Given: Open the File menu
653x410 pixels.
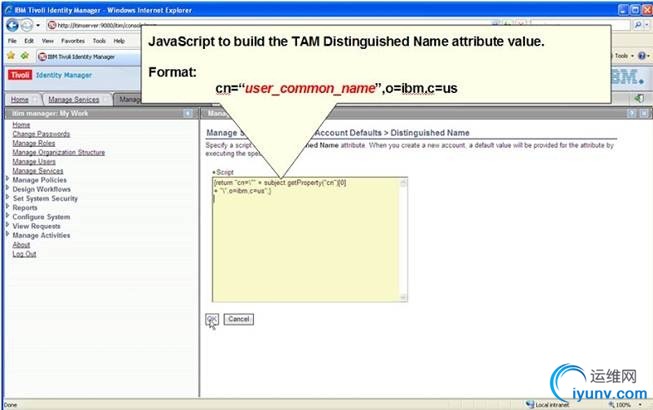Looking at the screenshot, I should pyautogui.click(x=12, y=41).
